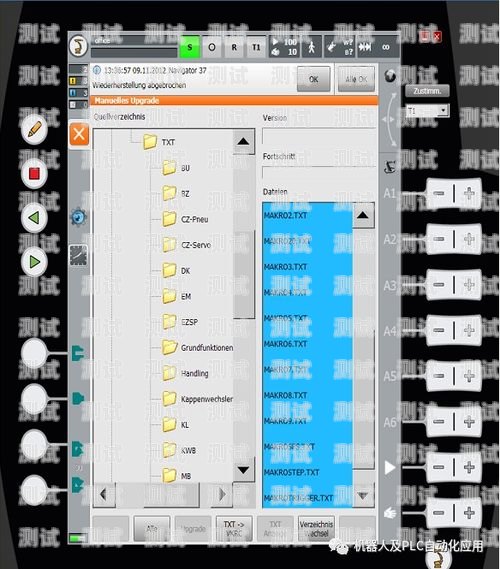
Task: Acknowledge the message with OK button
Action: tap(313, 79)
